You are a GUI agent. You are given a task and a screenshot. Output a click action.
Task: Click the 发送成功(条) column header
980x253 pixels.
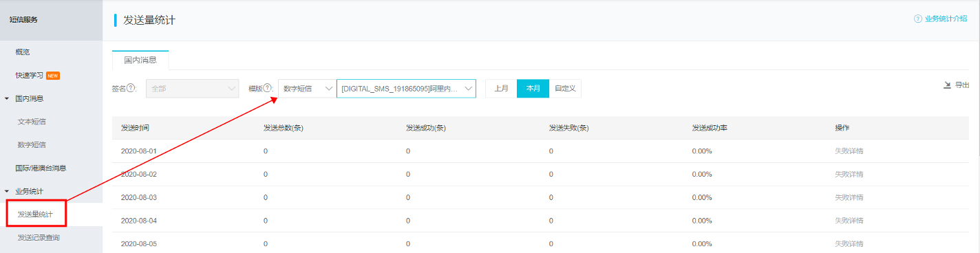426,128
